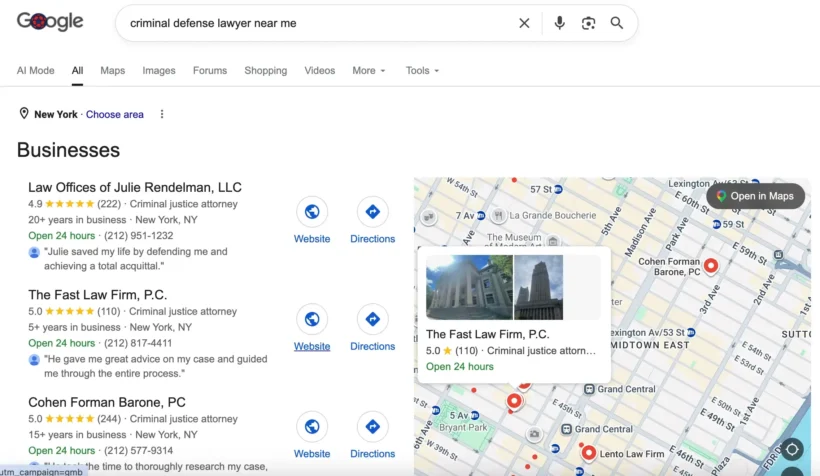Open The Fast Law Firm Website globe icon
820x476 pixels.
click(312, 319)
